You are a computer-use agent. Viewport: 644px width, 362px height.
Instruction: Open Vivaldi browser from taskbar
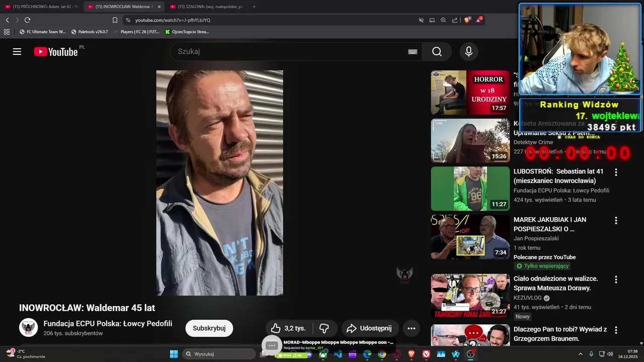point(426,354)
